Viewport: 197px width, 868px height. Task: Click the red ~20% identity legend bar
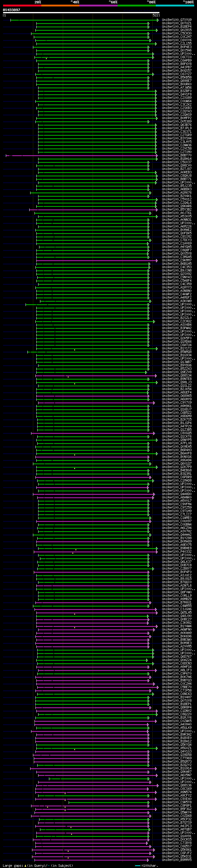coord(22,6)
